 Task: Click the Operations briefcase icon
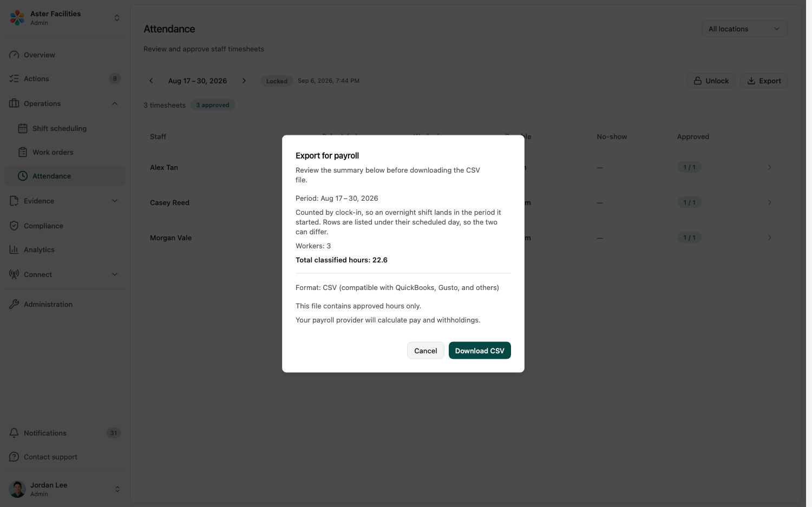(x=14, y=103)
